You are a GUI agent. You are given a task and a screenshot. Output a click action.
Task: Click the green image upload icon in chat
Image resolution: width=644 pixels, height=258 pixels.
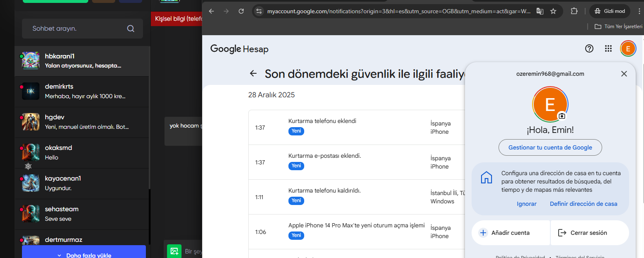(x=174, y=251)
